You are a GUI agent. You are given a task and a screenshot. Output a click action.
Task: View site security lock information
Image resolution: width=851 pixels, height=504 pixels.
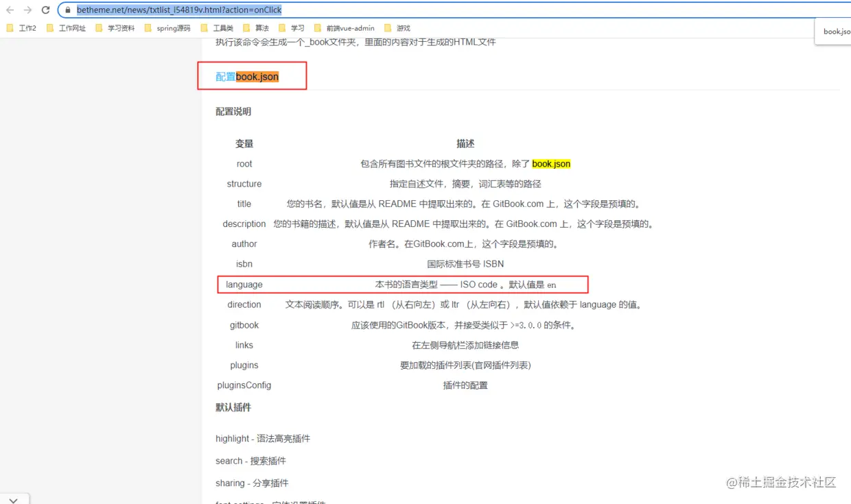tap(68, 10)
